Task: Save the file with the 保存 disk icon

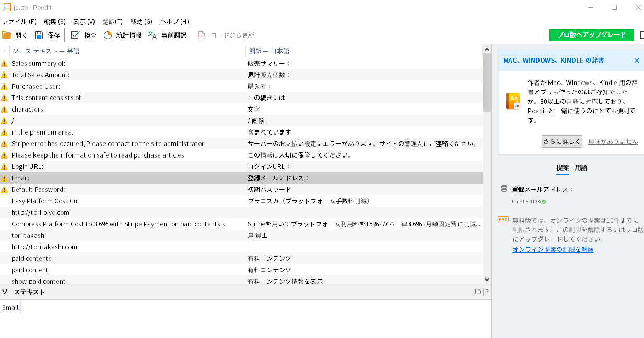Action: [x=39, y=35]
